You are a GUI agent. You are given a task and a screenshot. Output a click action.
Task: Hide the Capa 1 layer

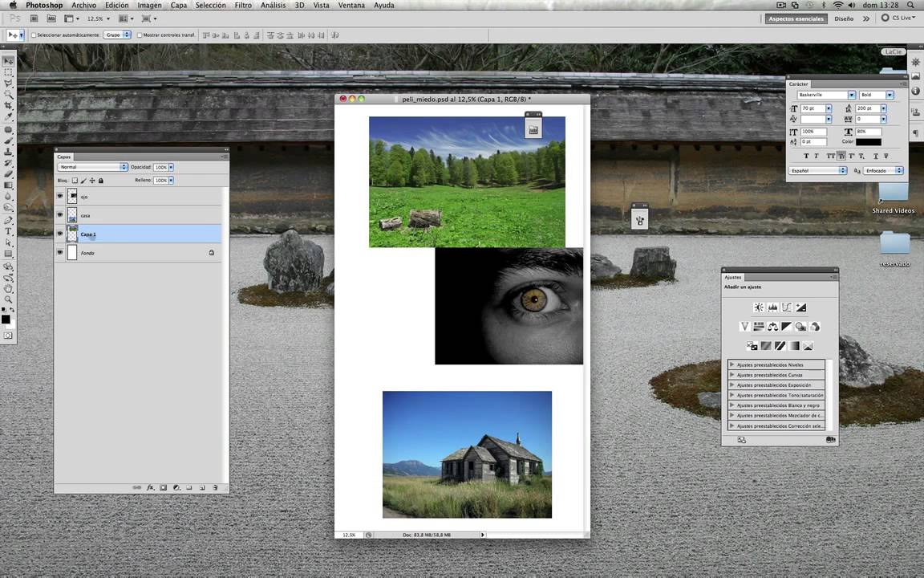tap(59, 234)
